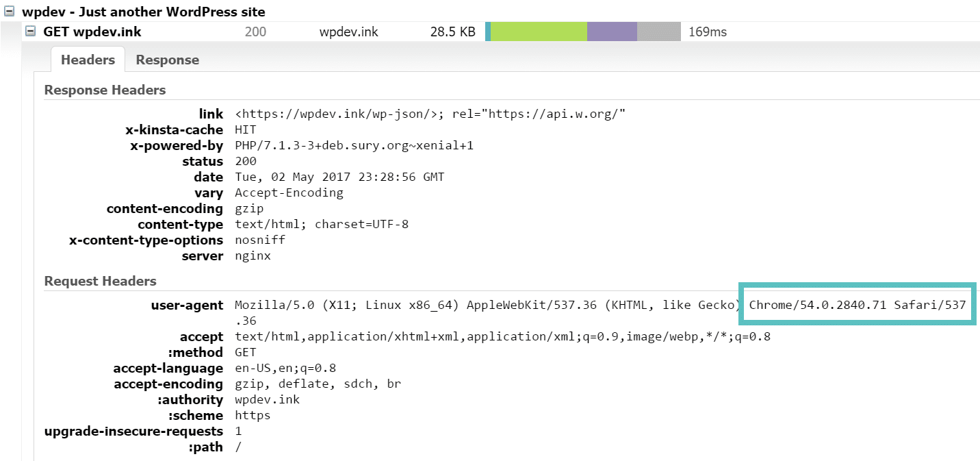Click the purple segment of timing bar
Image resolution: width=980 pixels, height=461 pixels.
[612, 32]
